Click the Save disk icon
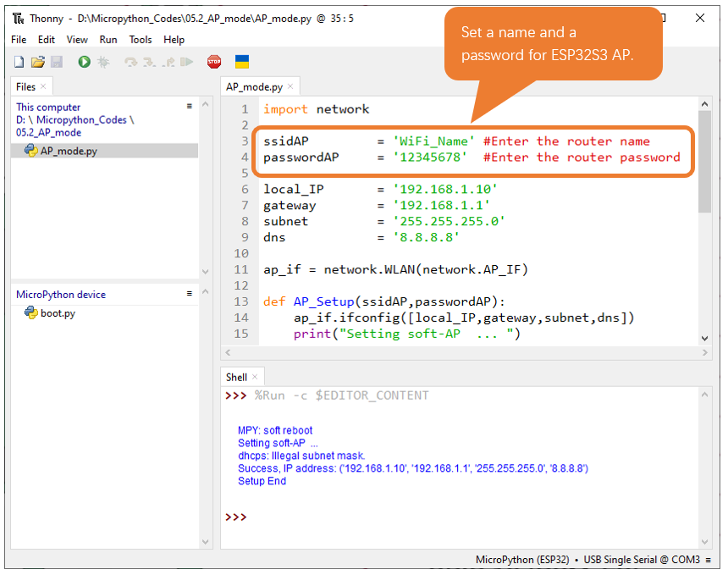 57,62
